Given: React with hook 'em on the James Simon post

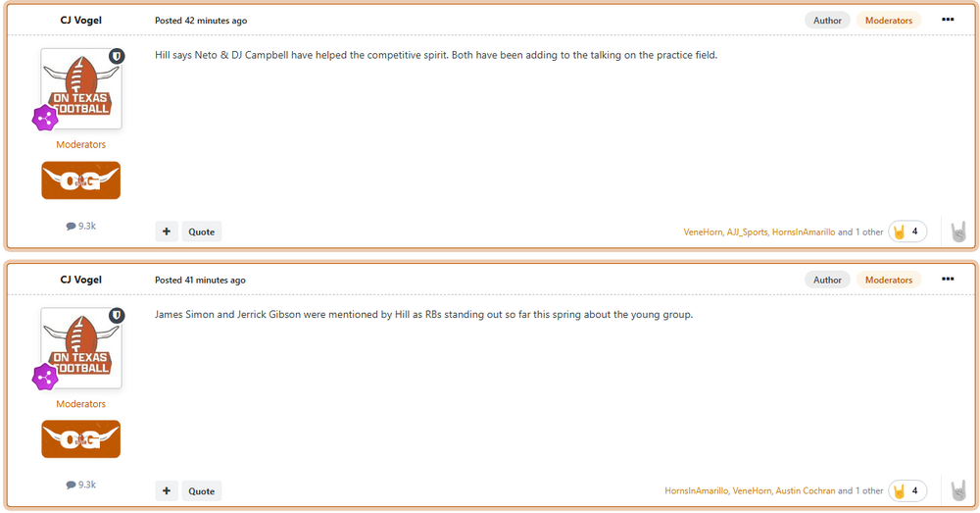Looking at the screenshot, I should [958, 490].
